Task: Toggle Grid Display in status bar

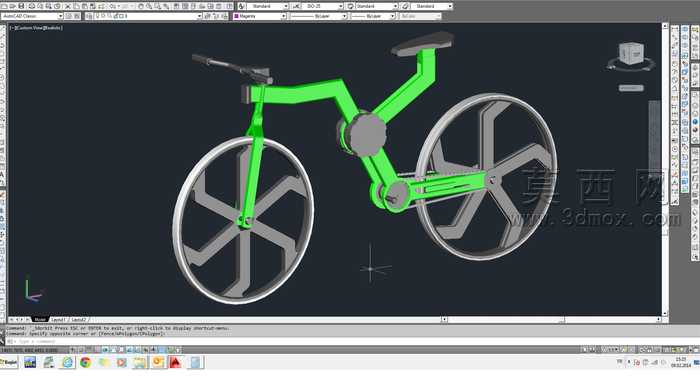Action: point(89,350)
